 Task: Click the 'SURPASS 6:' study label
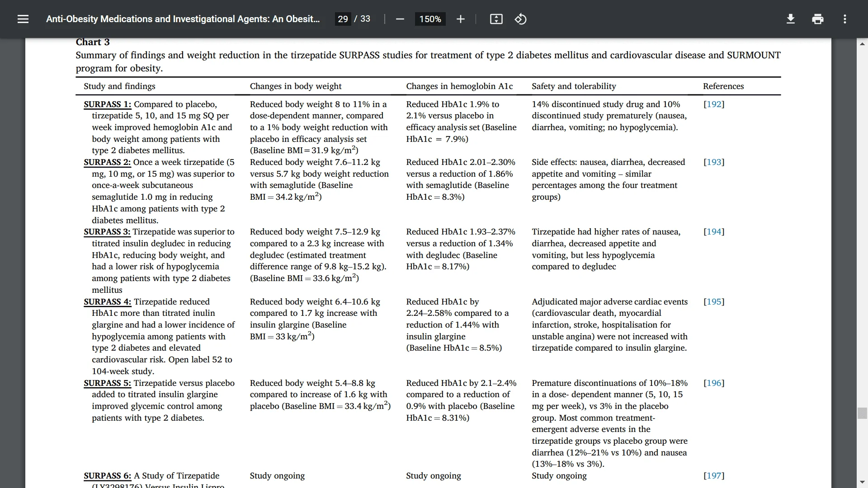(x=108, y=476)
